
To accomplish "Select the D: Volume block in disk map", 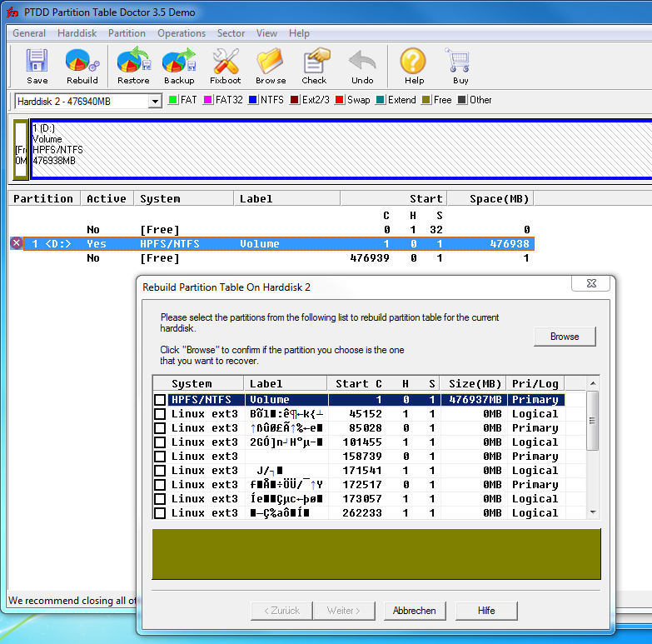I will (341, 149).
